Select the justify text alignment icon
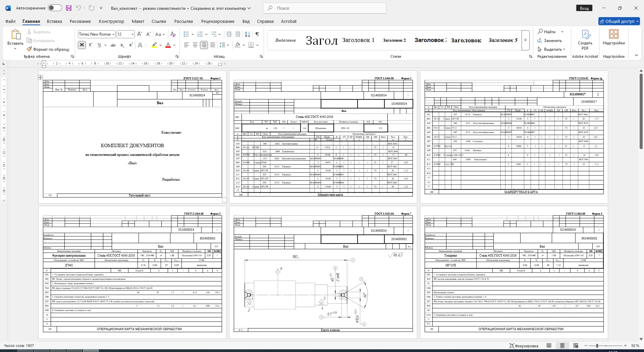Viewport: 644px width, 352px height. (x=213, y=45)
